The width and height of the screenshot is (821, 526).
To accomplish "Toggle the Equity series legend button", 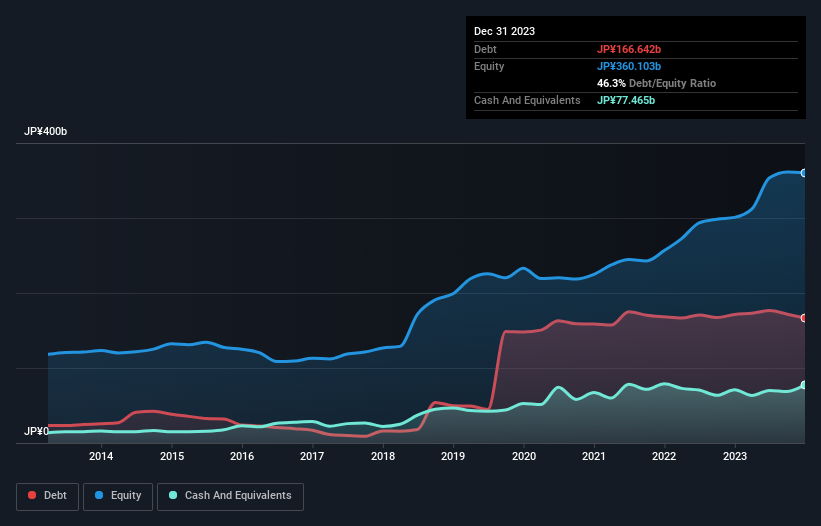I will [x=118, y=496].
